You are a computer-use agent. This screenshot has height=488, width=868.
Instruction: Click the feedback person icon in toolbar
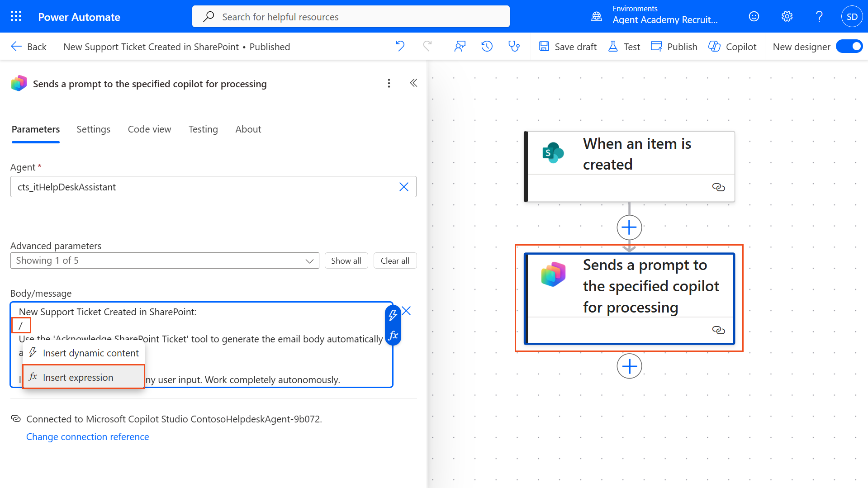(460, 46)
